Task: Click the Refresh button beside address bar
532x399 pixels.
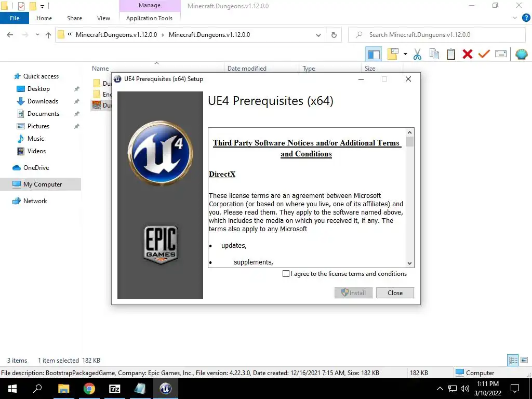Action: click(x=334, y=35)
